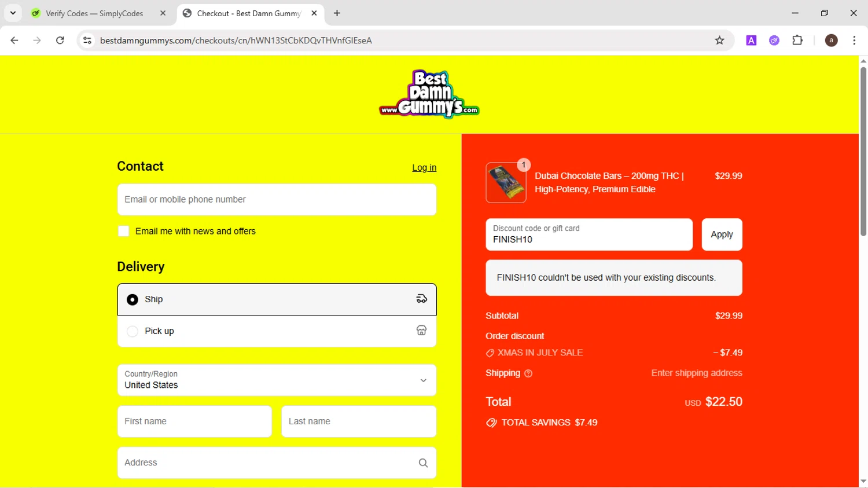
Task: Click the page vertical scrollbar thumb
Action: (x=863, y=152)
